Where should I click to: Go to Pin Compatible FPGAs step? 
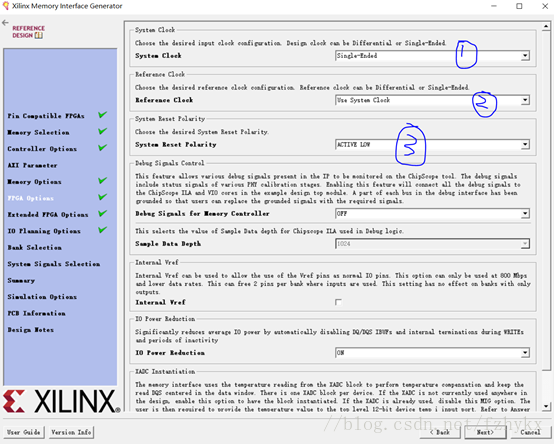pos(46,116)
